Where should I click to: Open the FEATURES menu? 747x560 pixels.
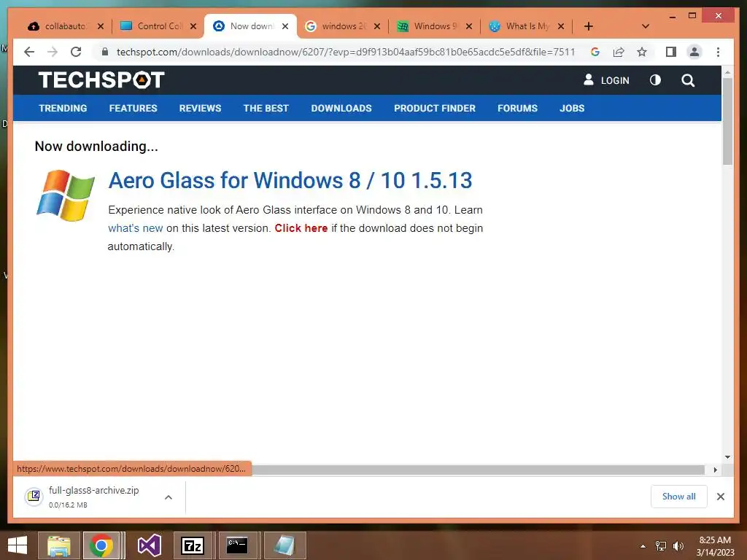click(x=133, y=108)
